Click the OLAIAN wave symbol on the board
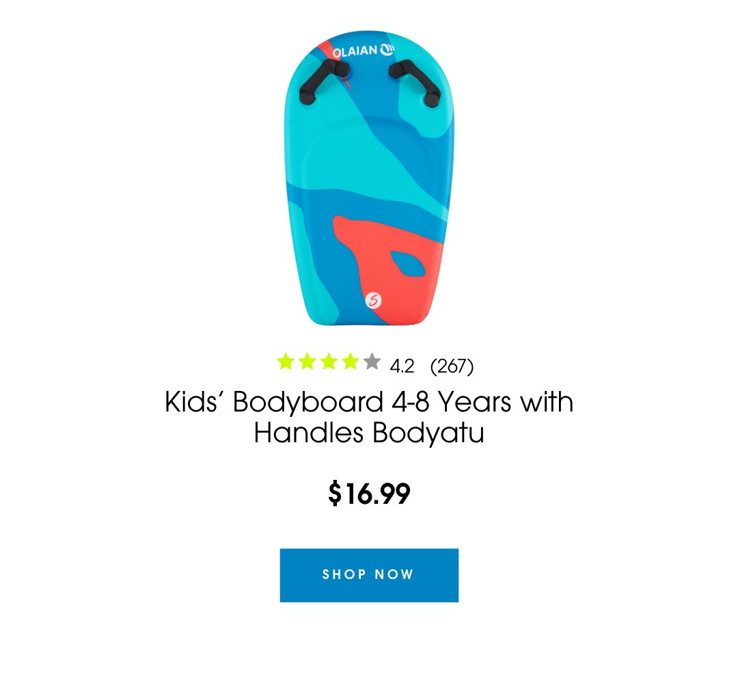 (387, 49)
